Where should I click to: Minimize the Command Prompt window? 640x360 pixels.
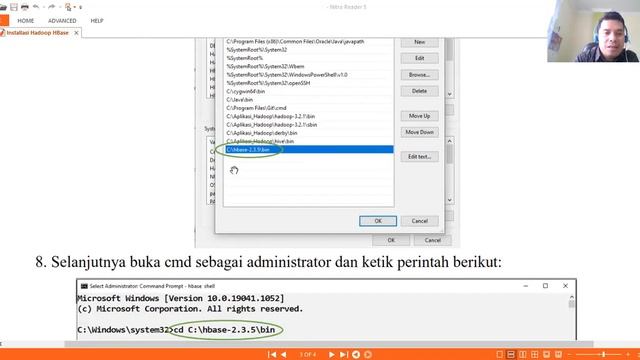(x=526, y=286)
